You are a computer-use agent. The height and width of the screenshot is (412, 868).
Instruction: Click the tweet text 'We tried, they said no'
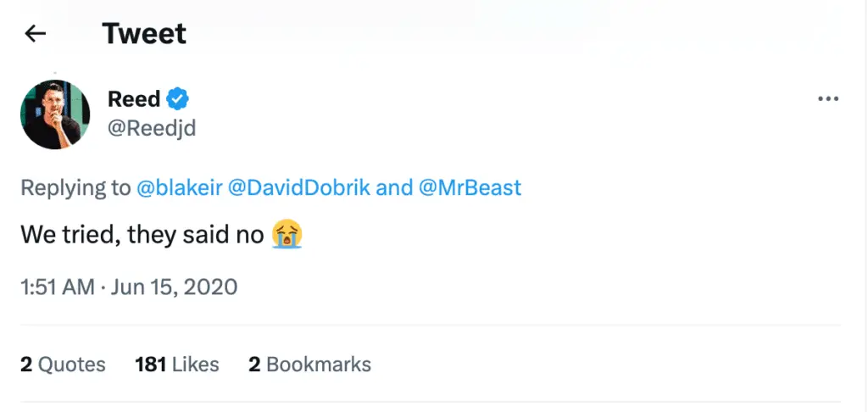(142, 236)
